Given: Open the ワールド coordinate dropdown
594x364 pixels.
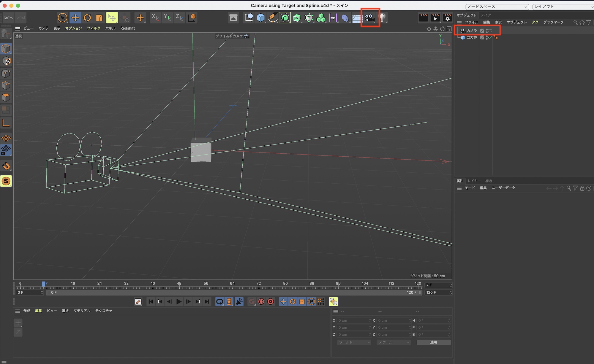Looking at the screenshot, I should click(354, 342).
